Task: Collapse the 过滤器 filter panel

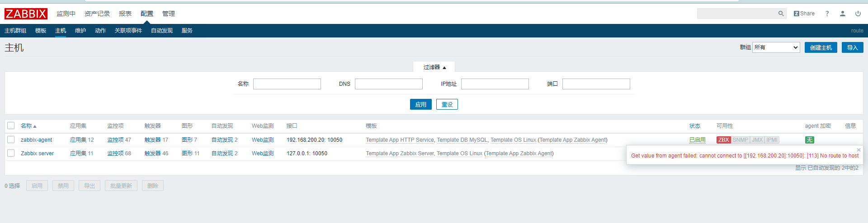Action: [434, 67]
